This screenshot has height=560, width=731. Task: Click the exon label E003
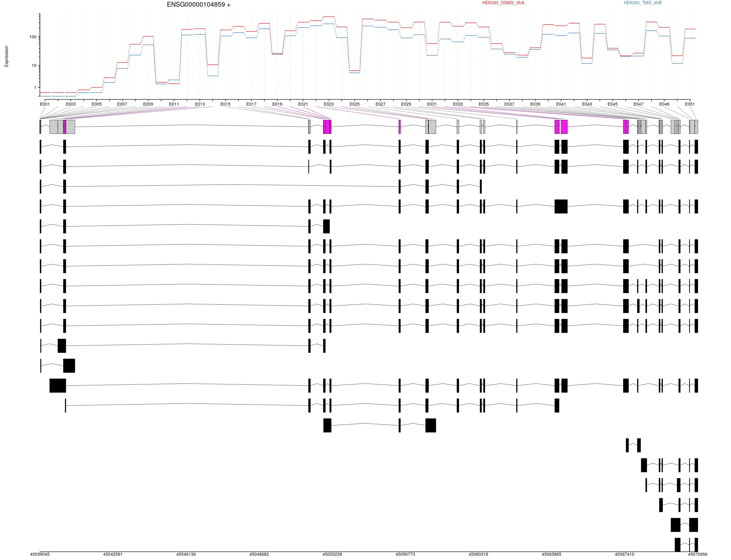pyautogui.click(x=71, y=104)
